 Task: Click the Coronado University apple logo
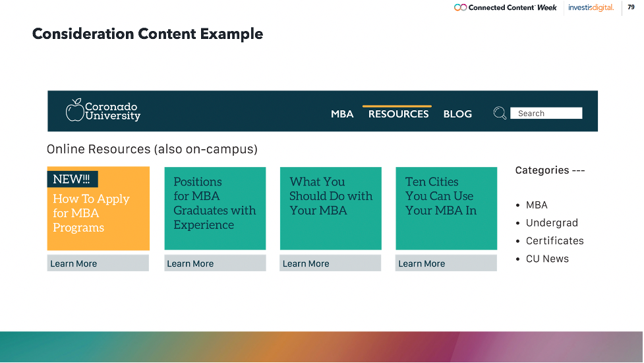click(x=75, y=110)
